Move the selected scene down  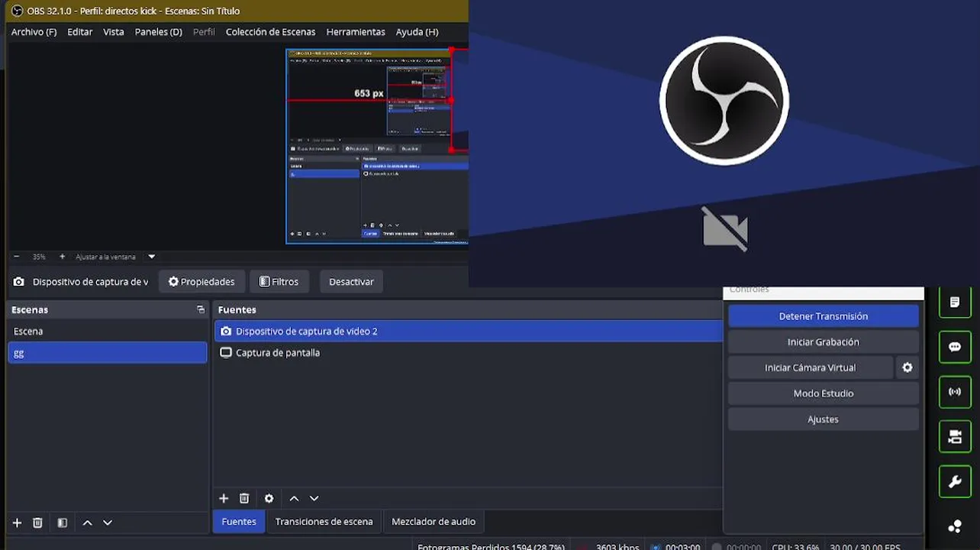coord(108,522)
